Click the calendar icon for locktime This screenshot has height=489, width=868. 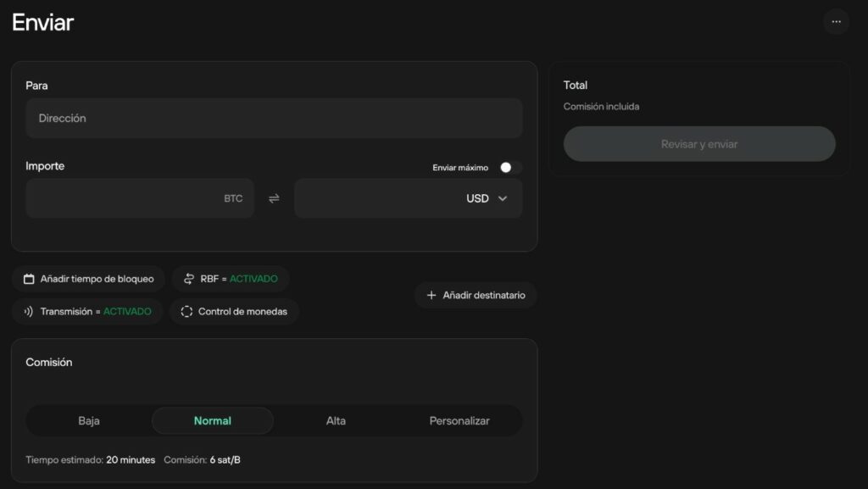[x=29, y=279]
